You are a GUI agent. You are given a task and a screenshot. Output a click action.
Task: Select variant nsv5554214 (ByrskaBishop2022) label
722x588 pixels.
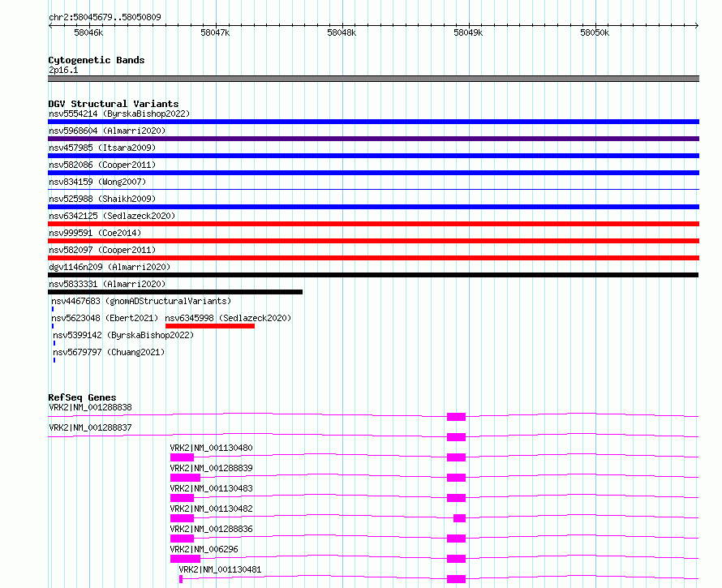[119, 114]
